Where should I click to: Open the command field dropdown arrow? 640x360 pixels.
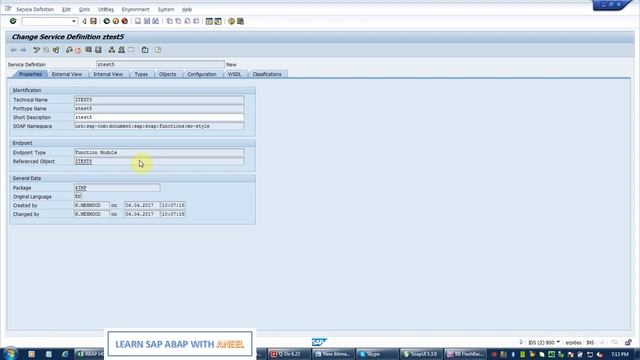[x=73, y=21]
